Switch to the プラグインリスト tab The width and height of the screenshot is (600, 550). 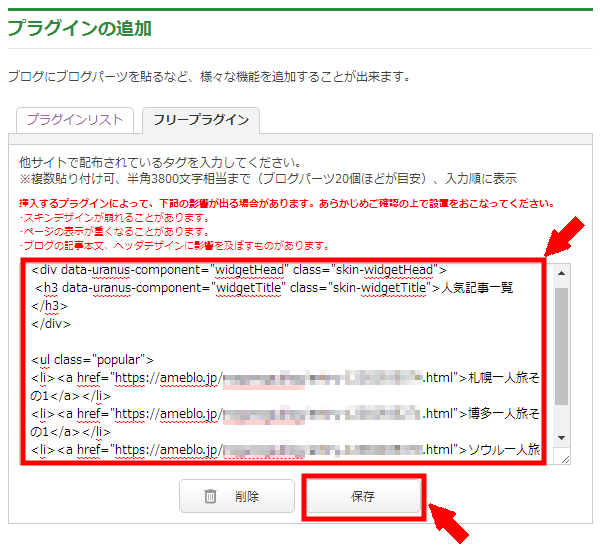pos(75,120)
